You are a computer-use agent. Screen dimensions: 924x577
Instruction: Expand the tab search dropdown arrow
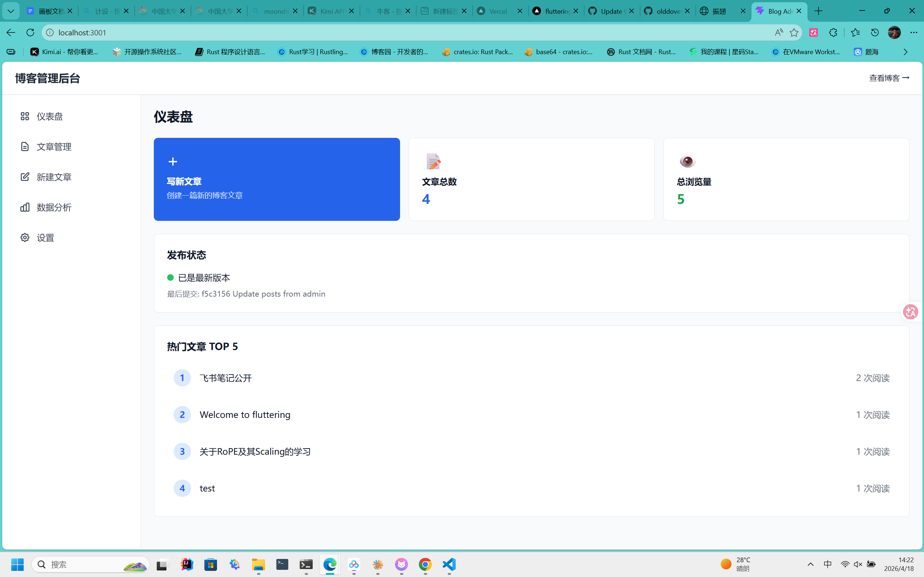pos(11,11)
